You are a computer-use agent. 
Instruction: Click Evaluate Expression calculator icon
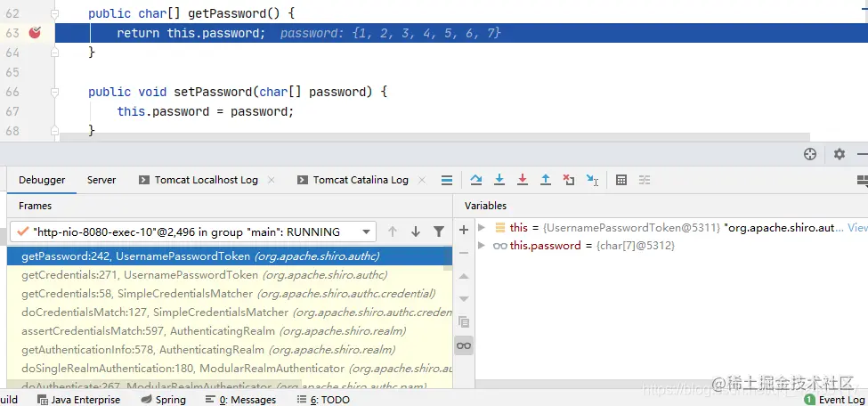tap(621, 180)
